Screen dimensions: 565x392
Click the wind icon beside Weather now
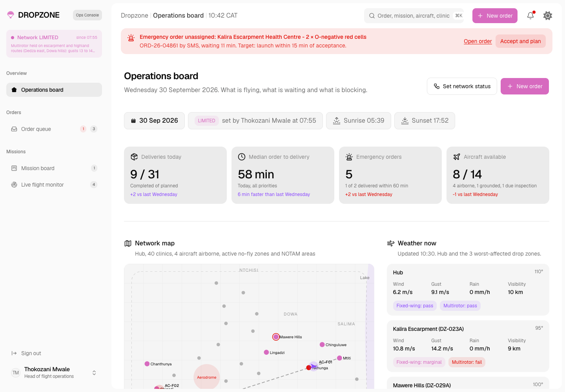391,243
